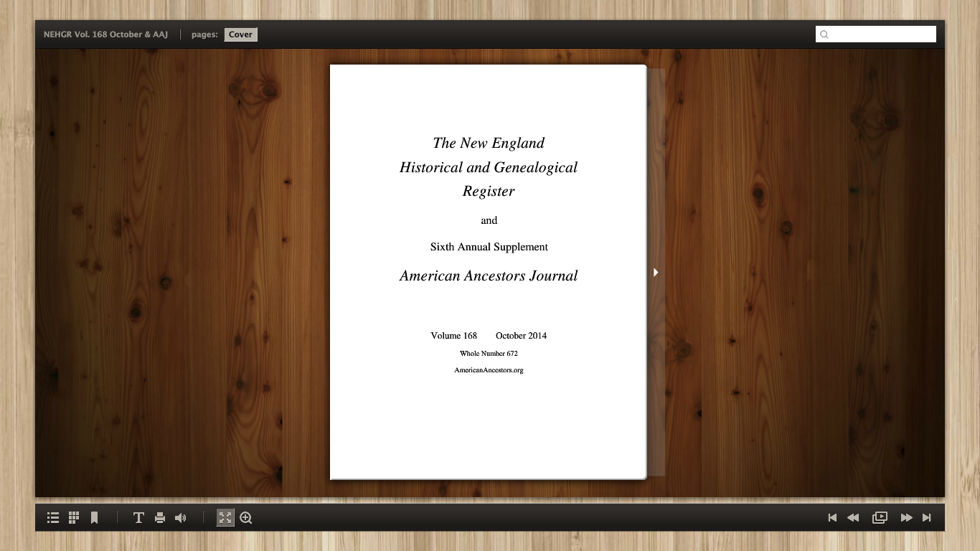The width and height of the screenshot is (980, 551).
Task: Jump to first page button
Action: pos(832,518)
